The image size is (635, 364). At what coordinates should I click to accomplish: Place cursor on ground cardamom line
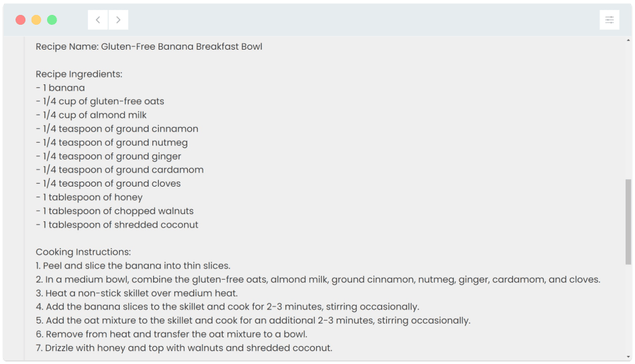coord(120,169)
